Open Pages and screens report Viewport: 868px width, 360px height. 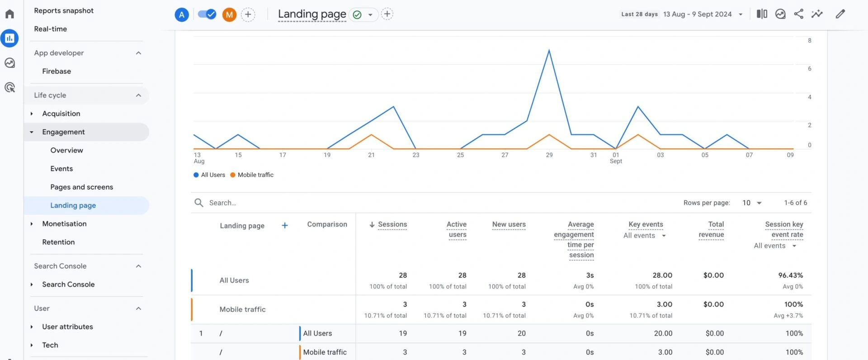coord(81,187)
